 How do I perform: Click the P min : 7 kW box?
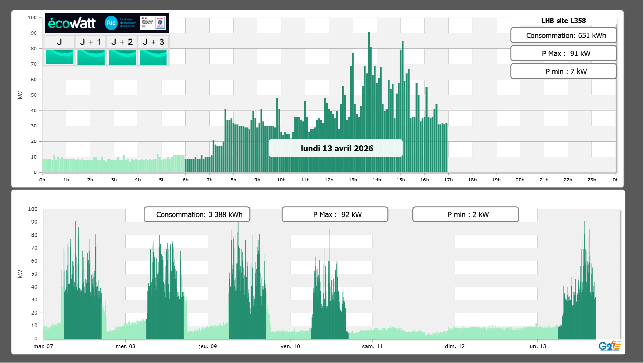[x=563, y=71]
